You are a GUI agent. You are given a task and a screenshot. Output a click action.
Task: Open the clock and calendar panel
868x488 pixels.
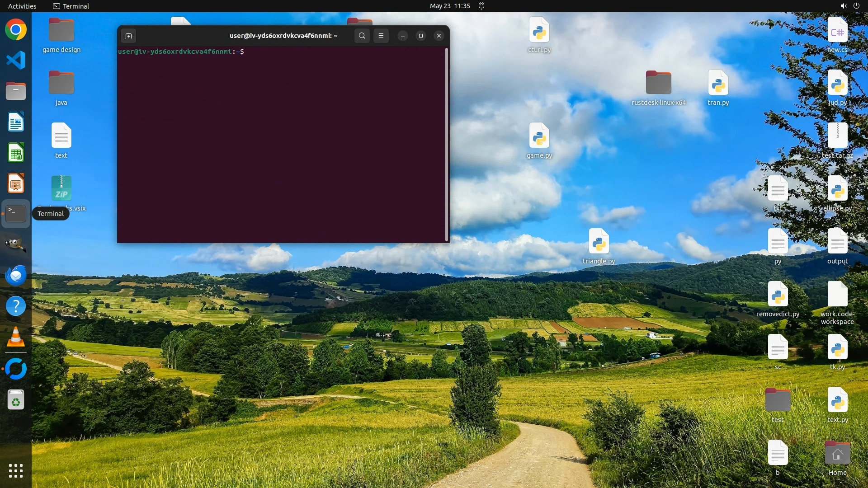450,6
